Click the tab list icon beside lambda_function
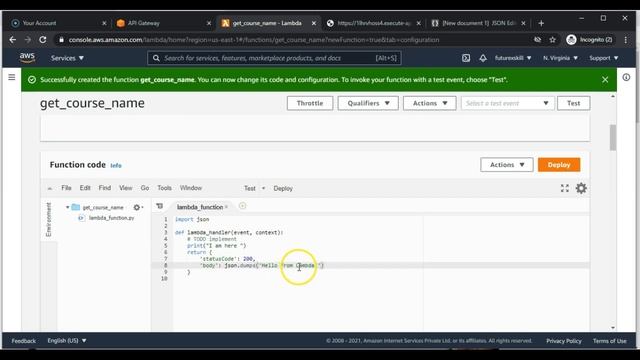This screenshot has width=640, height=360. tap(160, 206)
